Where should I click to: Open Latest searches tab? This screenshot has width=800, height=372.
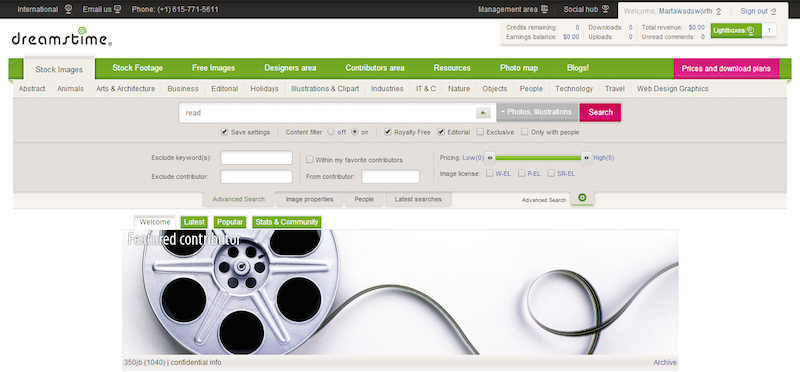point(418,199)
